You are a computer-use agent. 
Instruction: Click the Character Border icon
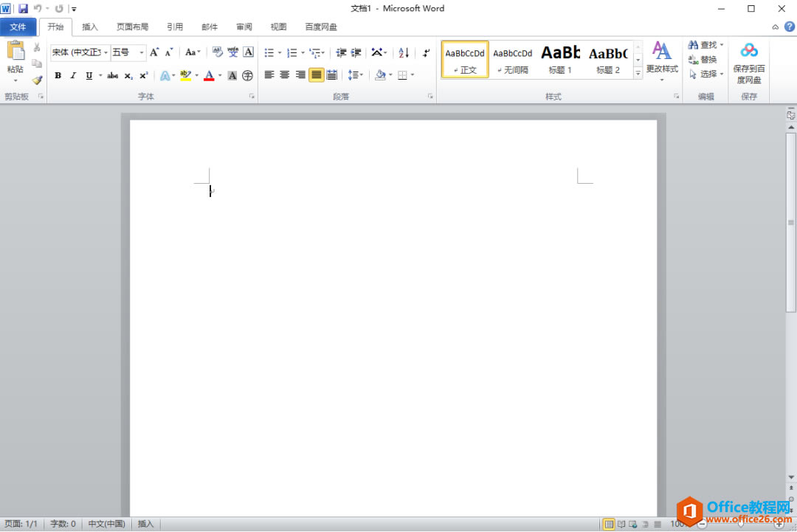[248, 52]
